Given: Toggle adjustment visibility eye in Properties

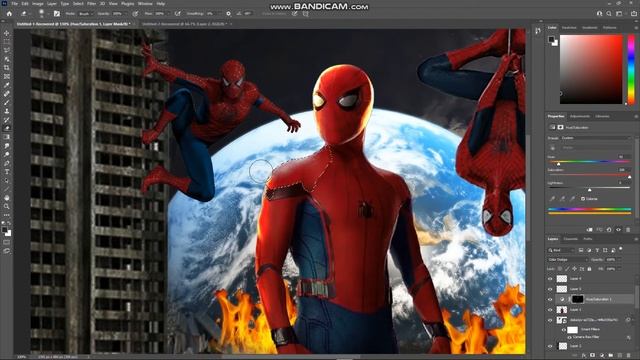Looking at the screenshot, I should (618, 230).
